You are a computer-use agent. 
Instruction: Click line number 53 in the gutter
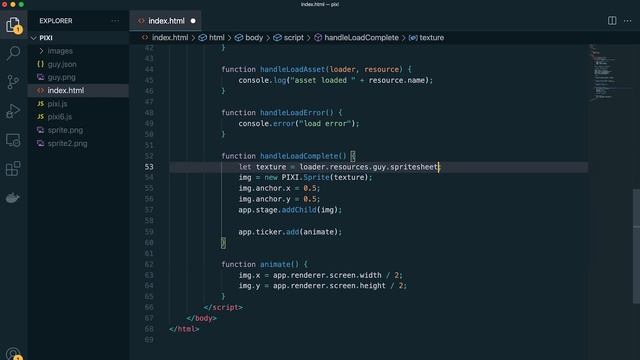(149, 167)
